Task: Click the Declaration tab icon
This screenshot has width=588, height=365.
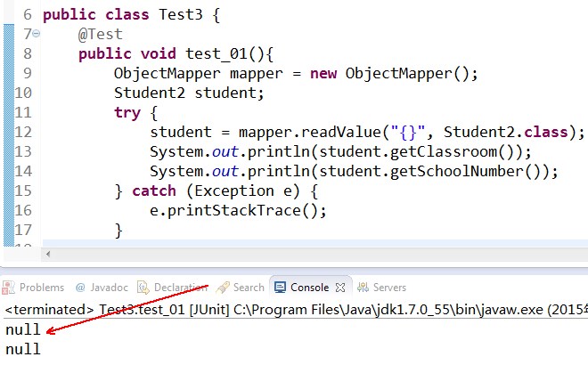Action: click(x=143, y=288)
